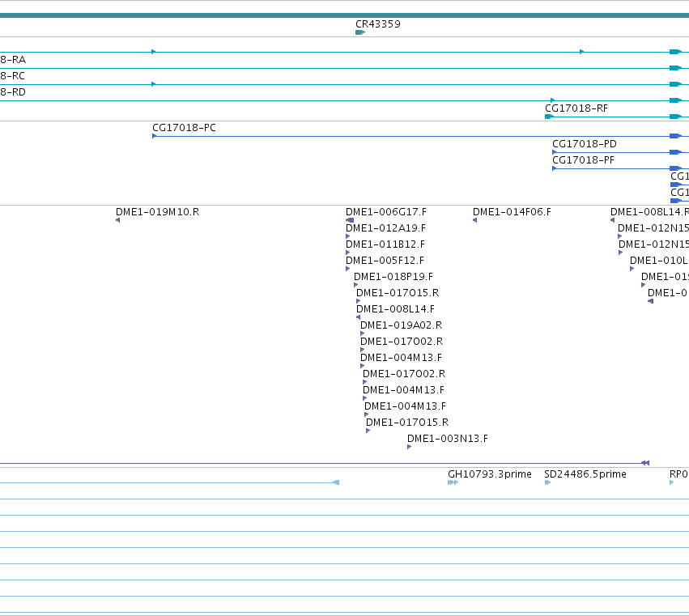Click the DME1-011B12.F label
This screenshot has height=616, width=689.
tap(385, 244)
